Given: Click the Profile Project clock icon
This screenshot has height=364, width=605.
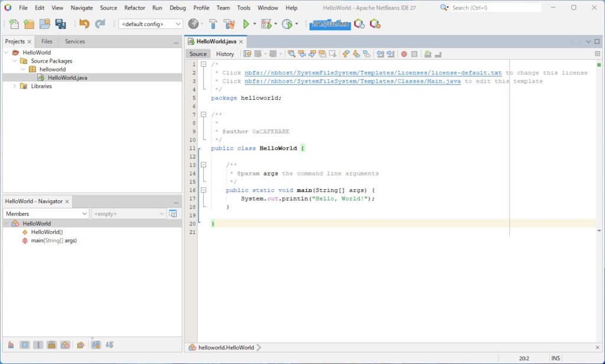Looking at the screenshot, I should (x=287, y=24).
